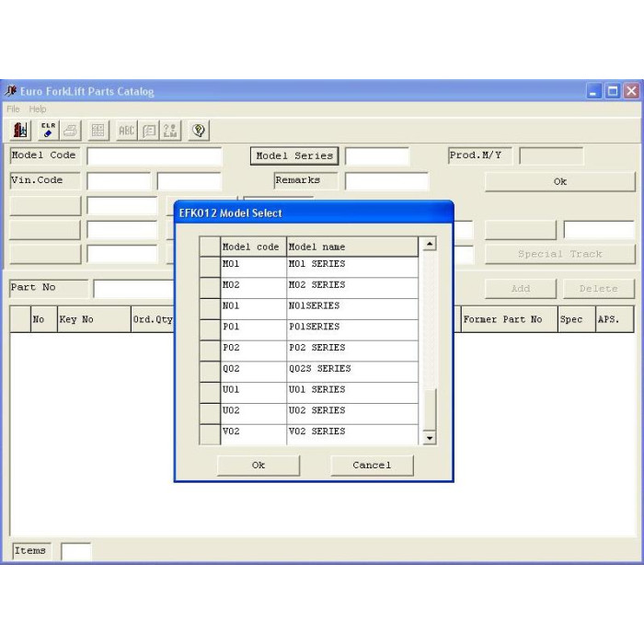Click the grid layout toolbar icon
Viewport: 644px width, 644px height.
click(x=98, y=131)
